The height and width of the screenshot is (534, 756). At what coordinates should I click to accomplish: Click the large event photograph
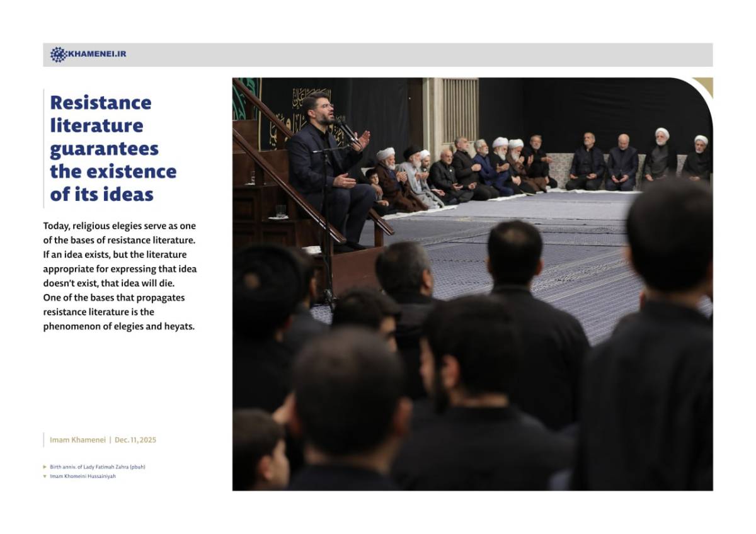pyautogui.click(x=472, y=283)
